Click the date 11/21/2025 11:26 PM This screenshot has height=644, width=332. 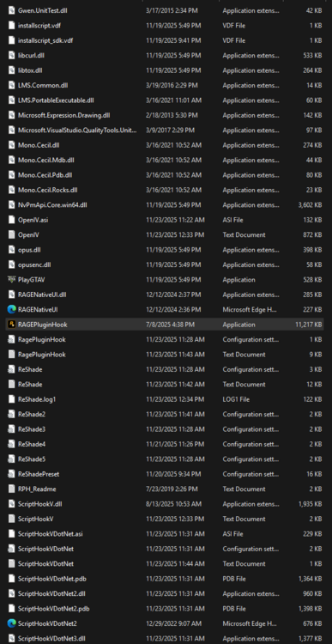[x=175, y=444]
